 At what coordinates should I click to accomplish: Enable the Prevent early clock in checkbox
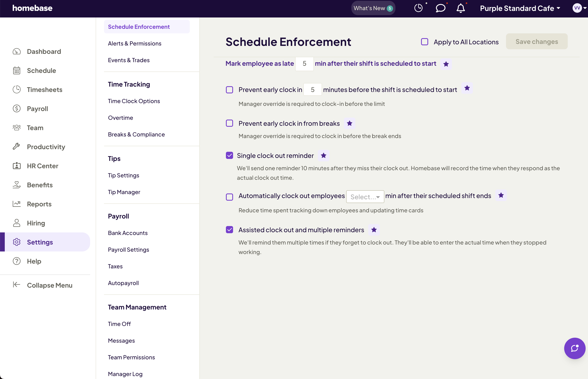(229, 90)
